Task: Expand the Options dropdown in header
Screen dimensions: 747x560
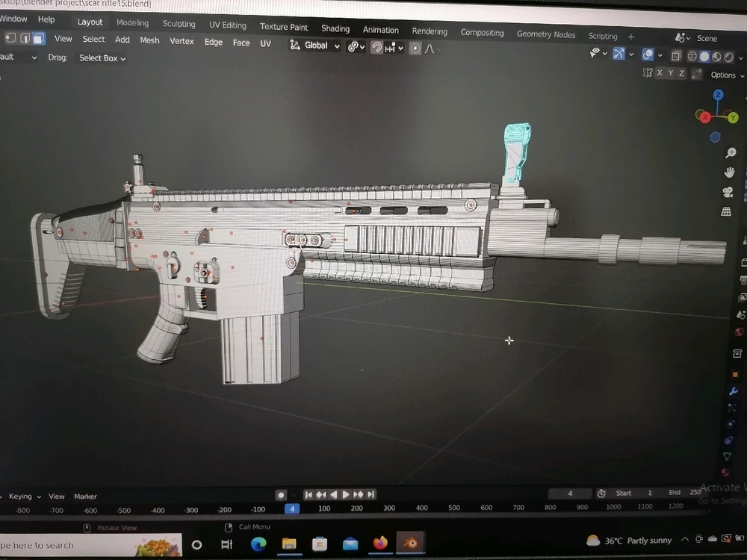Action: (x=726, y=75)
